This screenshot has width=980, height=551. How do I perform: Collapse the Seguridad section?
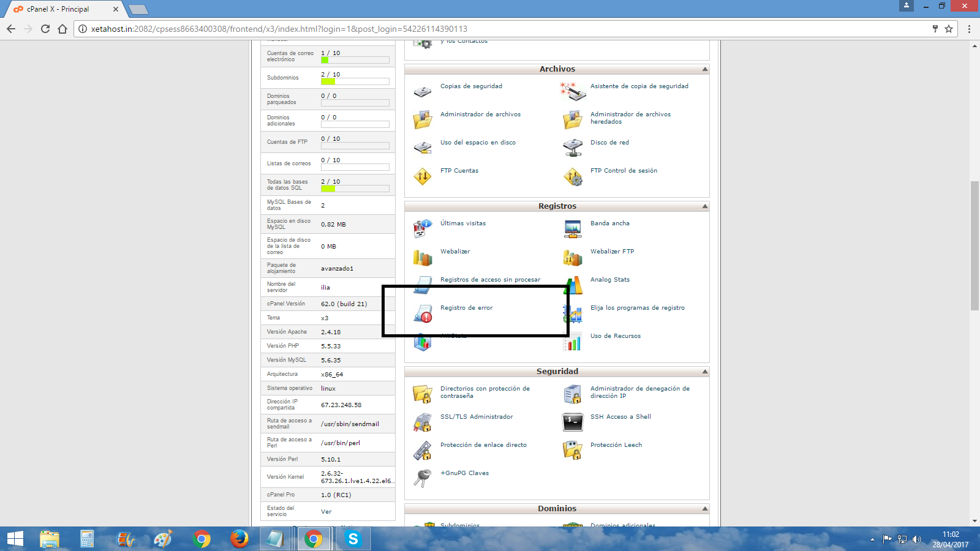pos(704,372)
